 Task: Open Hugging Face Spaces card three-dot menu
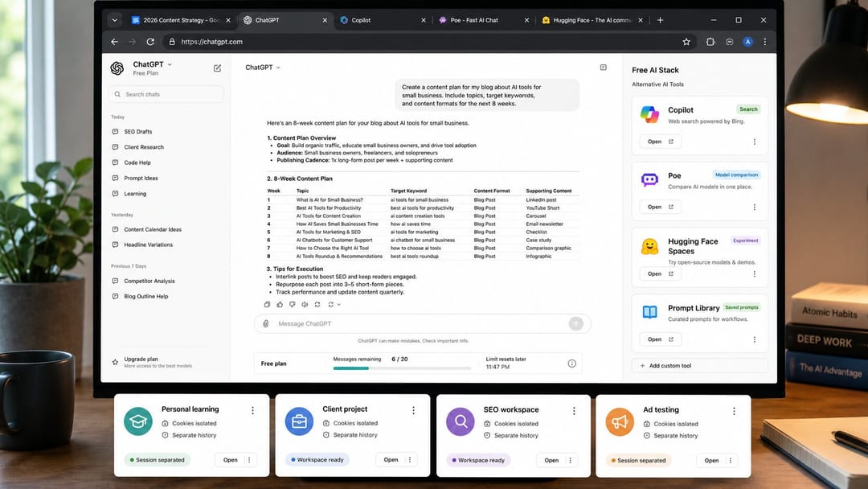click(x=755, y=274)
